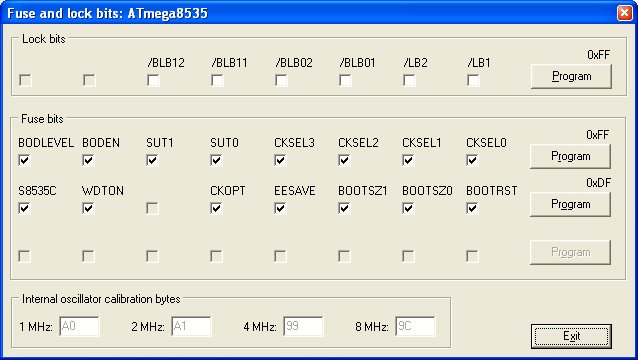Uncheck the BODEN fuse bit
Viewport: 638px width, 360px height.
coord(88,160)
